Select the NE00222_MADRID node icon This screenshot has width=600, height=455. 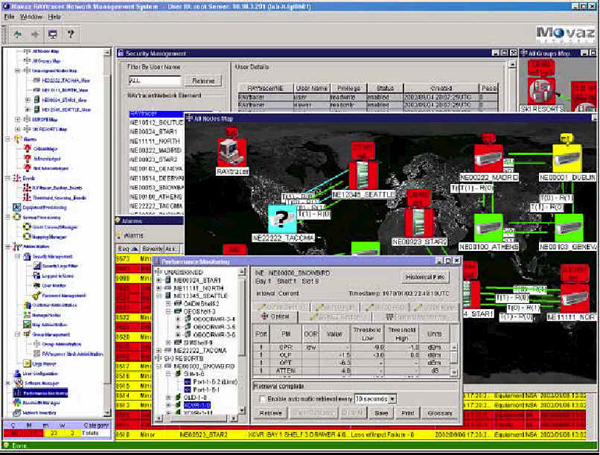pos(488,158)
